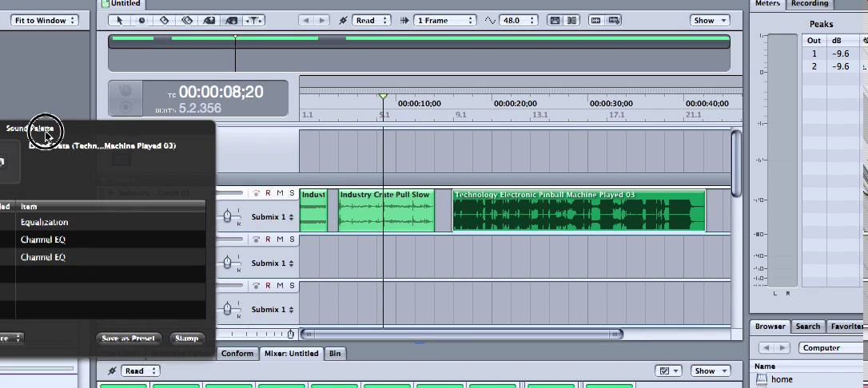Click the 00:00:08;20 timecode field
Viewport: 868px width, 388px height.
(221, 92)
